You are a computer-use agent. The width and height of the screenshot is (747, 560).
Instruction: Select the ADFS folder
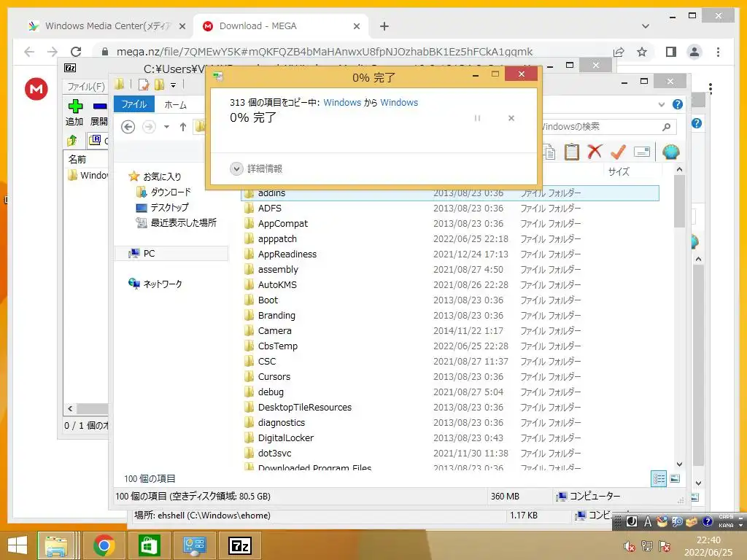point(270,208)
